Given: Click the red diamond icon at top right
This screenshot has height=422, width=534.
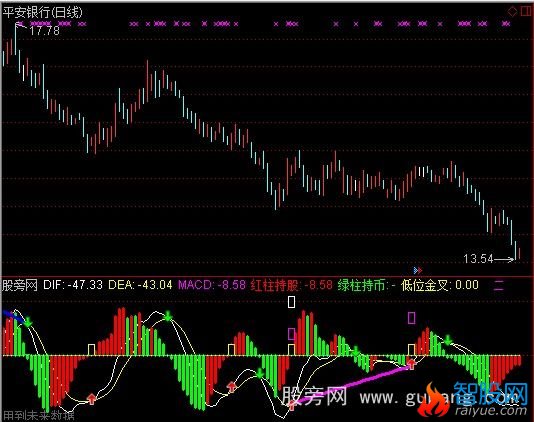Looking at the screenshot, I should (x=512, y=11).
